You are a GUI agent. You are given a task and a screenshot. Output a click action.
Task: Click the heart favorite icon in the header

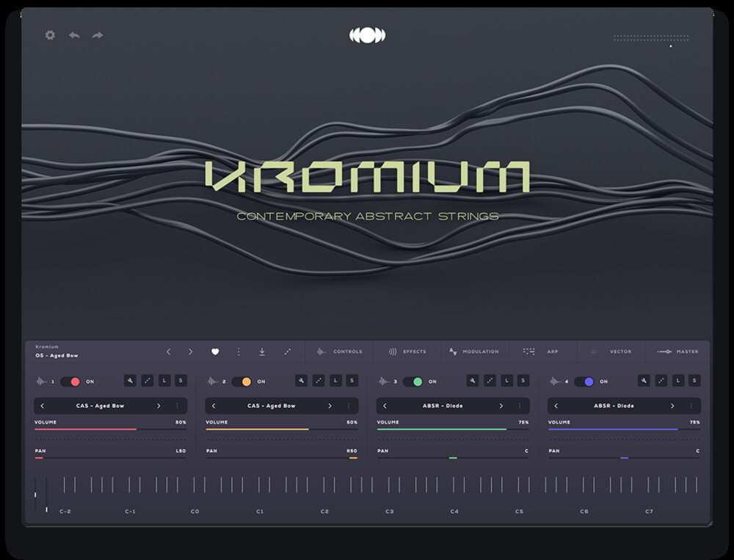[x=214, y=352]
